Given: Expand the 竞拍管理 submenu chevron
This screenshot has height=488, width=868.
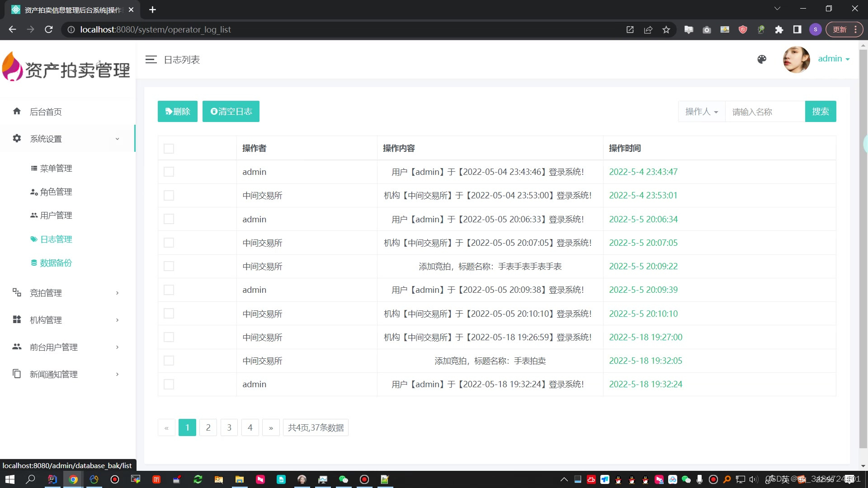Looking at the screenshot, I should coord(117,293).
